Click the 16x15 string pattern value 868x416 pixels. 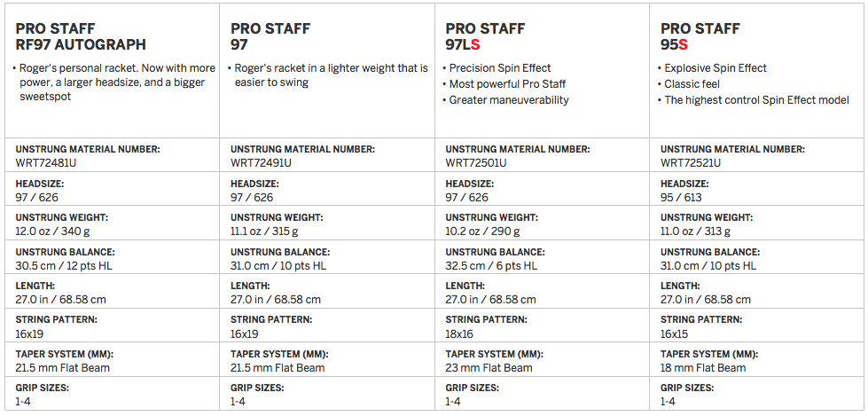pyautogui.click(x=674, y=334)
